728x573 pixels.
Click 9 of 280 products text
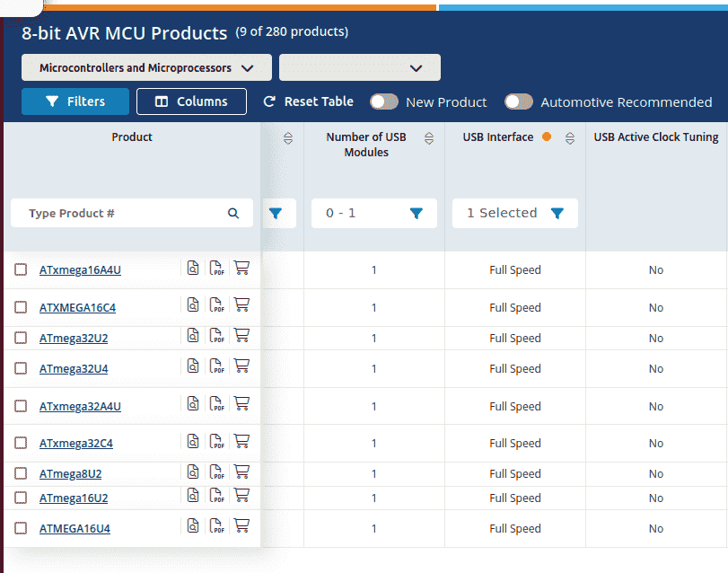[292, 31]
